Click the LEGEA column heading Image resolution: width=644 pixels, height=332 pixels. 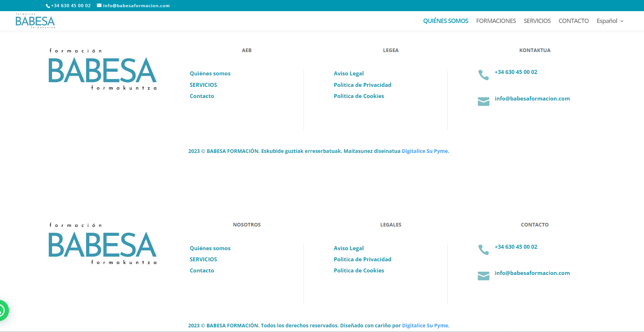pyautogui.click(x=391, y=50)
